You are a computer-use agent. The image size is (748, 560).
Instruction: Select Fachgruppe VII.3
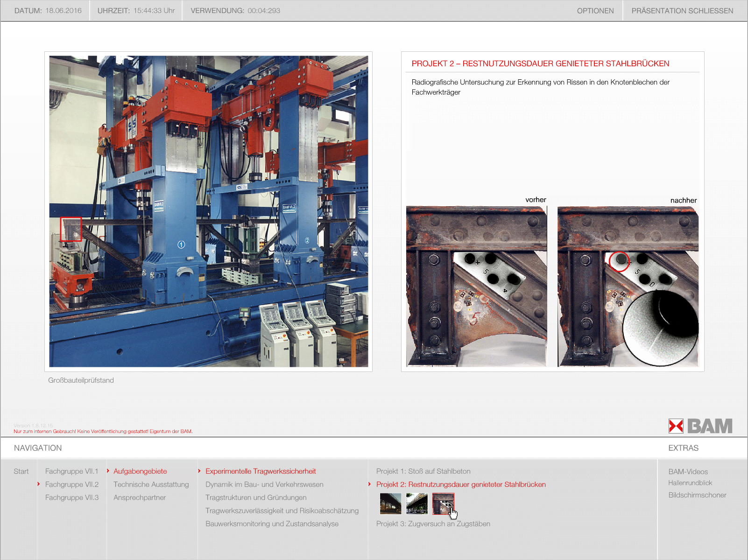[x=71, y=497]
